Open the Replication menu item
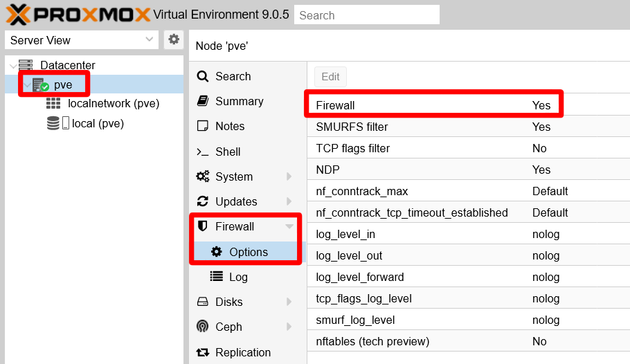 click(243, 352)
